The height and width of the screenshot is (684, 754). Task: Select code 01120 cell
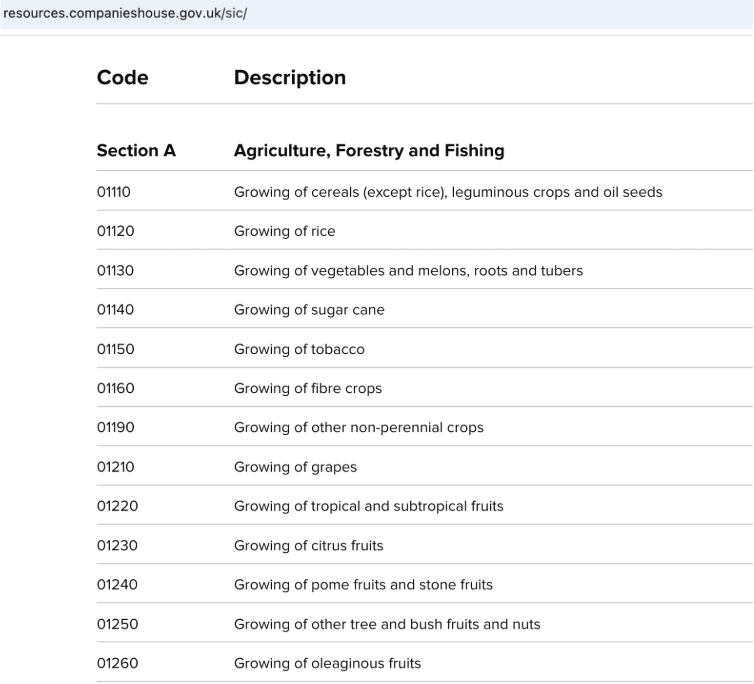(116, 231)
